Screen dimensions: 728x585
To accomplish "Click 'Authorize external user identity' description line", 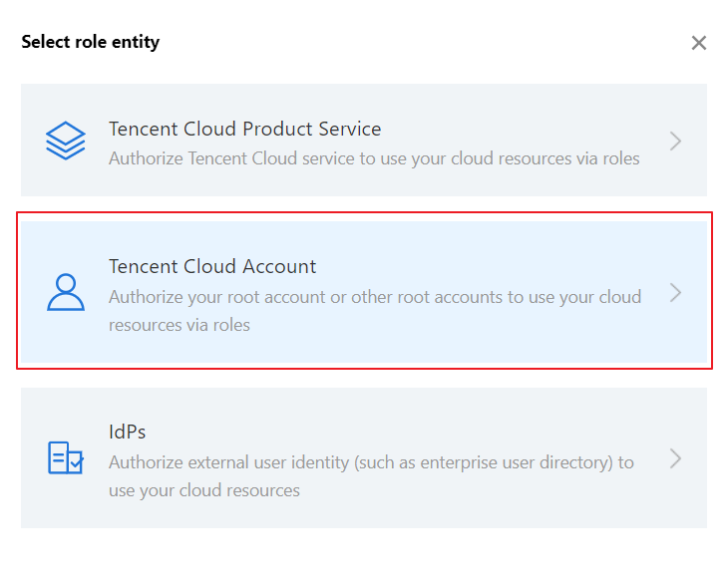I will (371, 462).
